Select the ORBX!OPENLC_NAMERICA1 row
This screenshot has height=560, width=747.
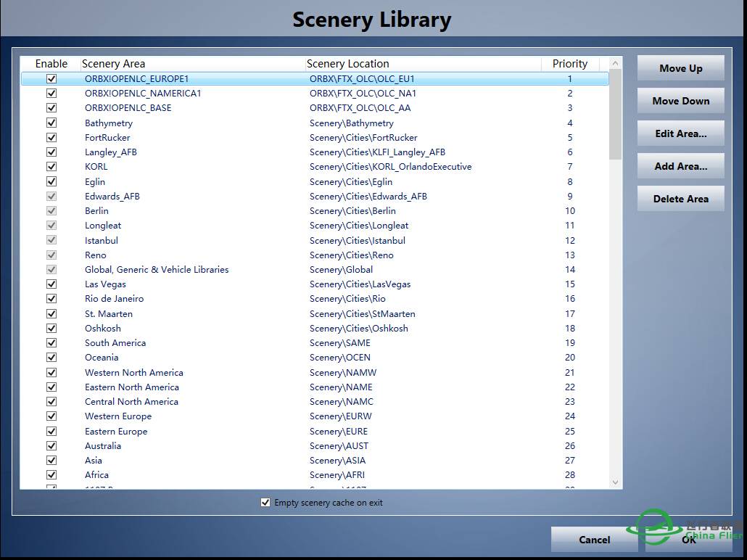(143, 94)
